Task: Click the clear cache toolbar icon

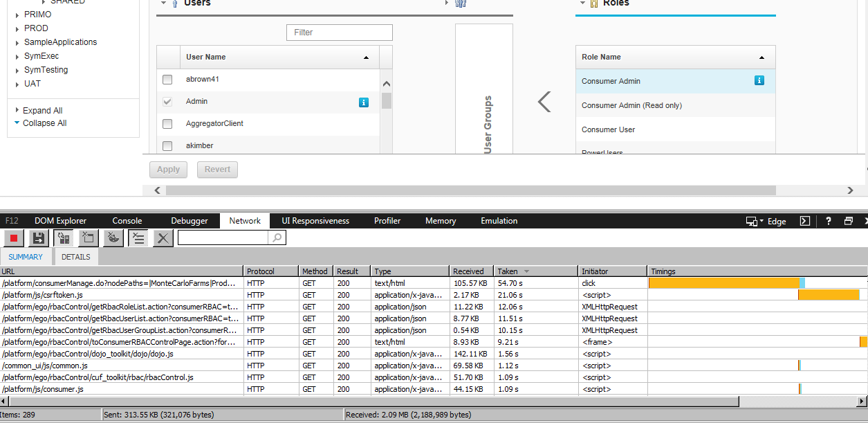Action: pyautogui.click(x=89, y=238)
